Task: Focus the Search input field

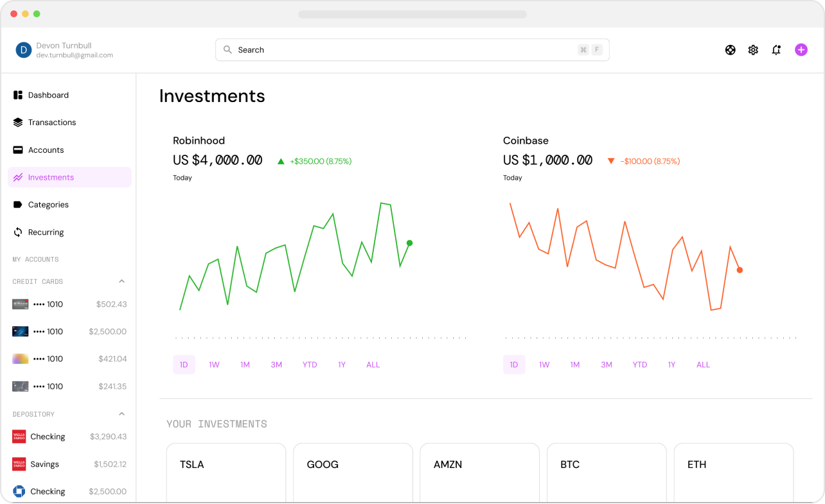Action: pos(412,50)
